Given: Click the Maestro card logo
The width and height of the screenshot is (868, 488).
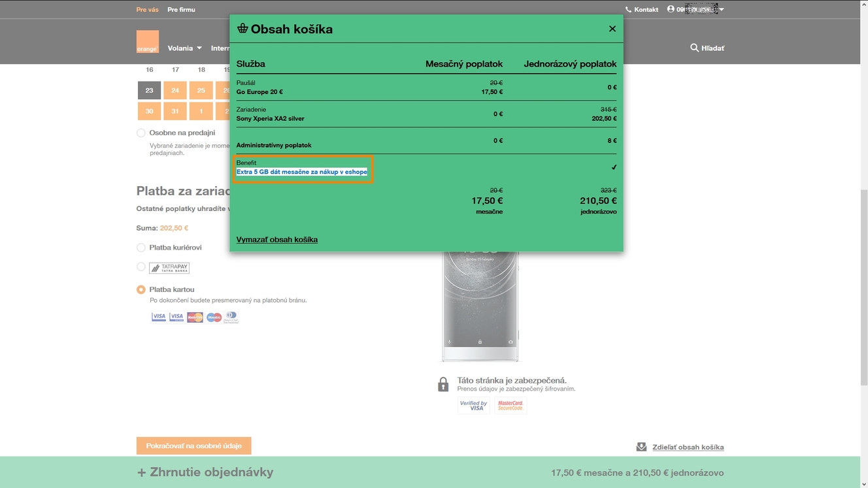Looking at the screenshot, I should 214,317.
